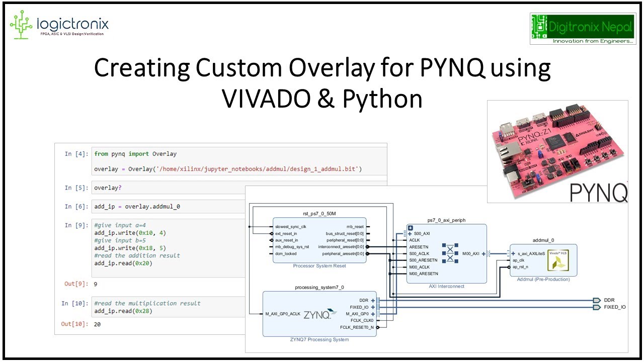Screen dimensions: 644x362
Task: Click the aux_reset_in pin
Action: click(x=287, y=240)
